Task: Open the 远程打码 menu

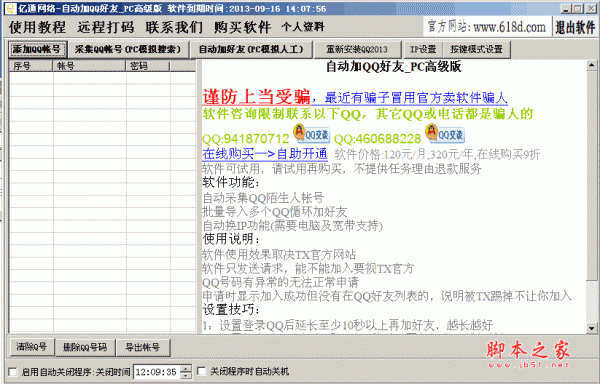Action: pyautogui.click(x=106, y=27)
